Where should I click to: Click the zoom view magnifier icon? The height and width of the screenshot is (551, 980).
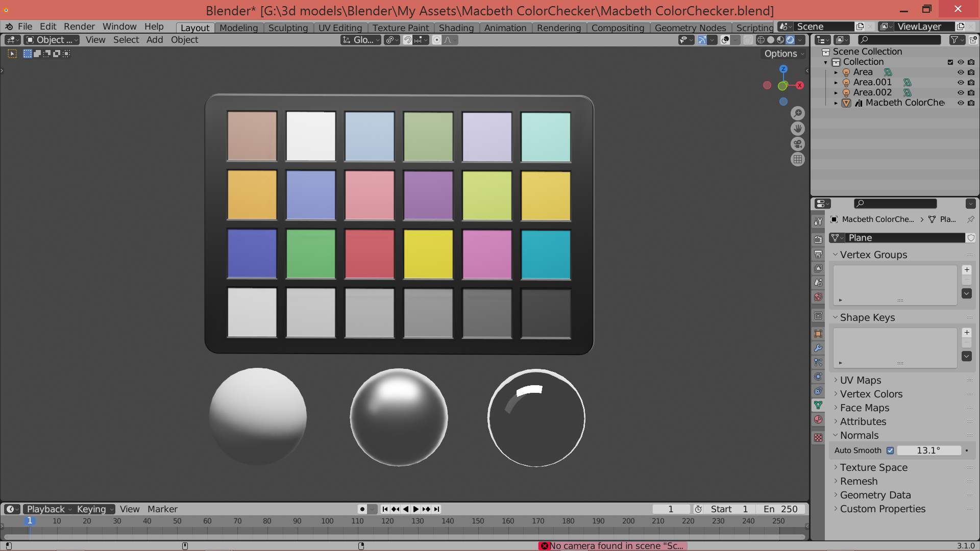(x=797, y=113)
